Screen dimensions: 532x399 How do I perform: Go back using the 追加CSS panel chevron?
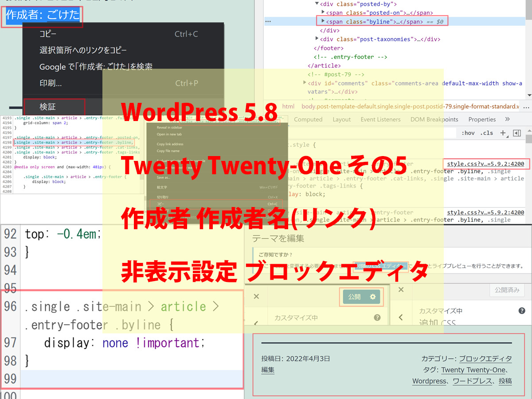tap(401, 317)
